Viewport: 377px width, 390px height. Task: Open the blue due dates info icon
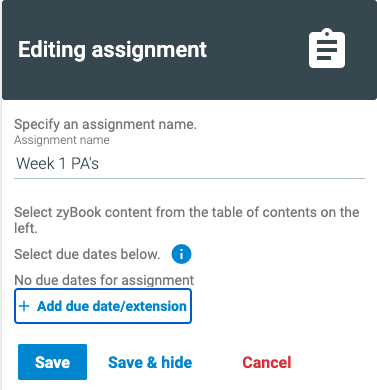pos(181,254)
